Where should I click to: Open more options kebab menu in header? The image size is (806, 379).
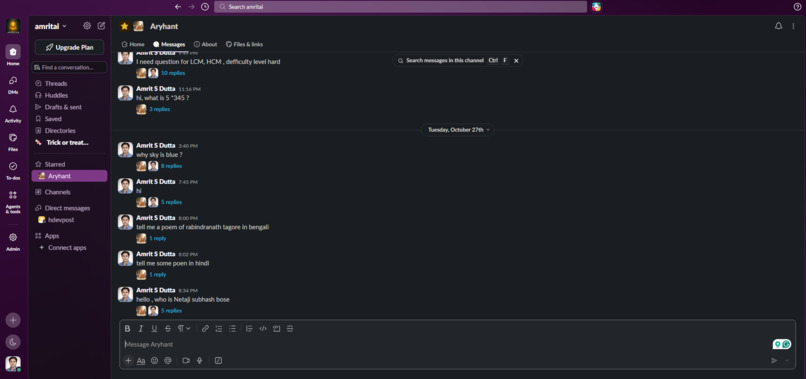click(793, 26)
